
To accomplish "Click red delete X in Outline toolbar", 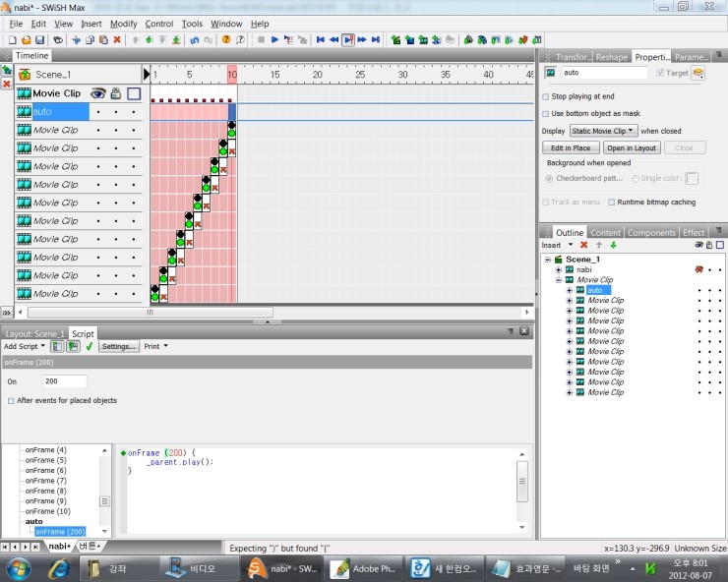I will [584, 245].
